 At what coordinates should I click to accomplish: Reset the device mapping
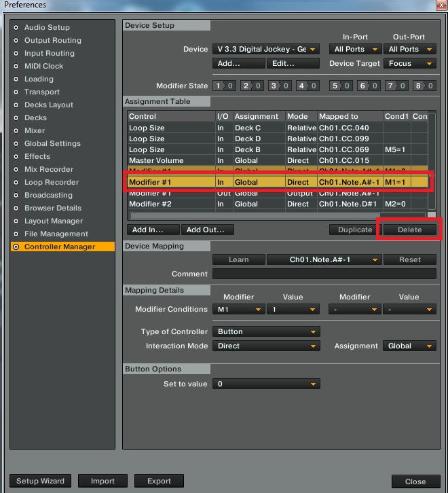[x=409, y=259]
